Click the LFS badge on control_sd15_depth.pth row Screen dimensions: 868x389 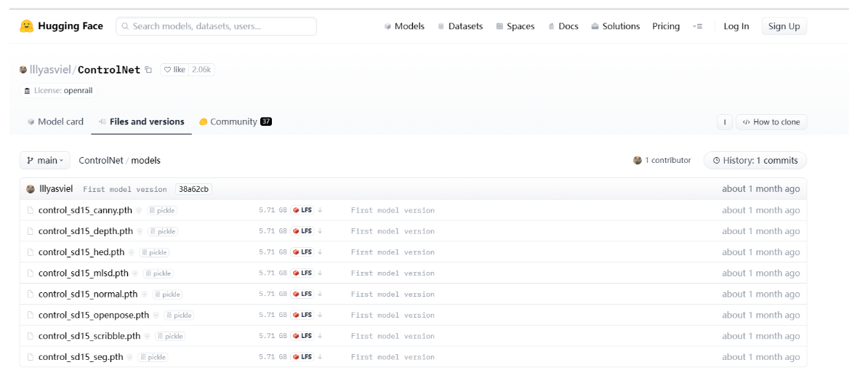302,231
